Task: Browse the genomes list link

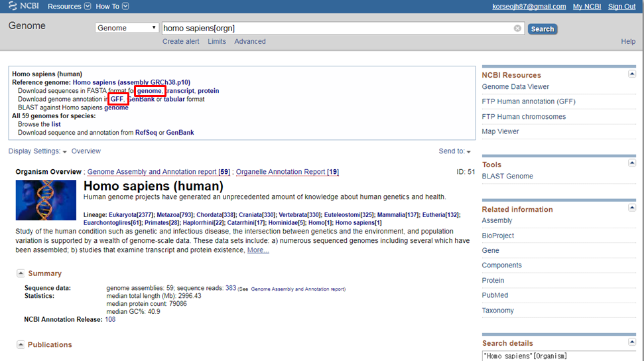Action: (56, 124)
